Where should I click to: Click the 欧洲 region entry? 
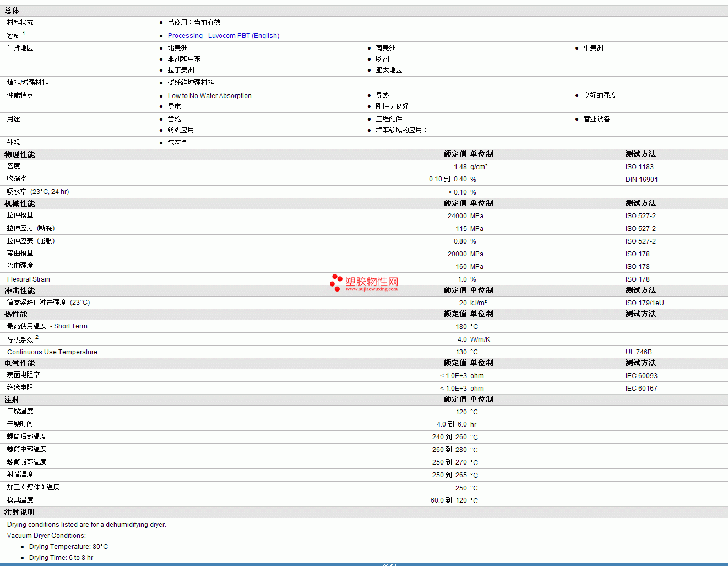pyautogui.click(x=382, y=59)
